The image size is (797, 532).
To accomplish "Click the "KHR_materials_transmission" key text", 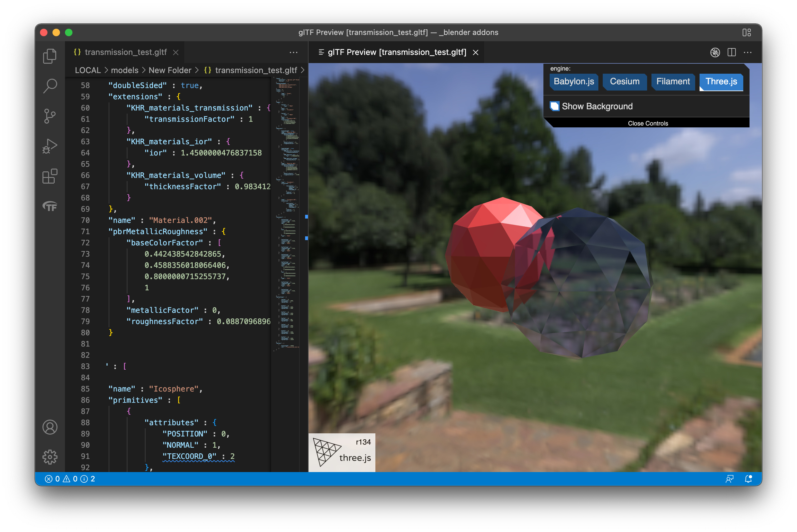I will [x=189, y=108].
